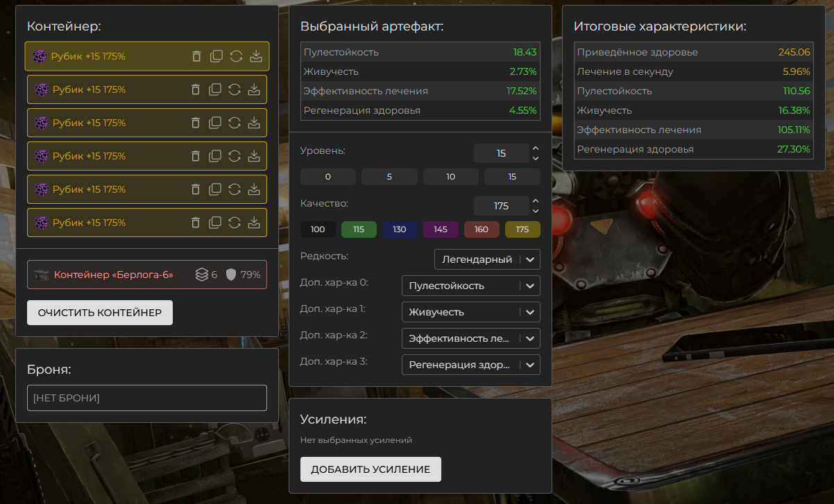The image size is (834, 504).
Task: Choose the level preset button 15
Action: pyautogui.click(x=512, y=177)
